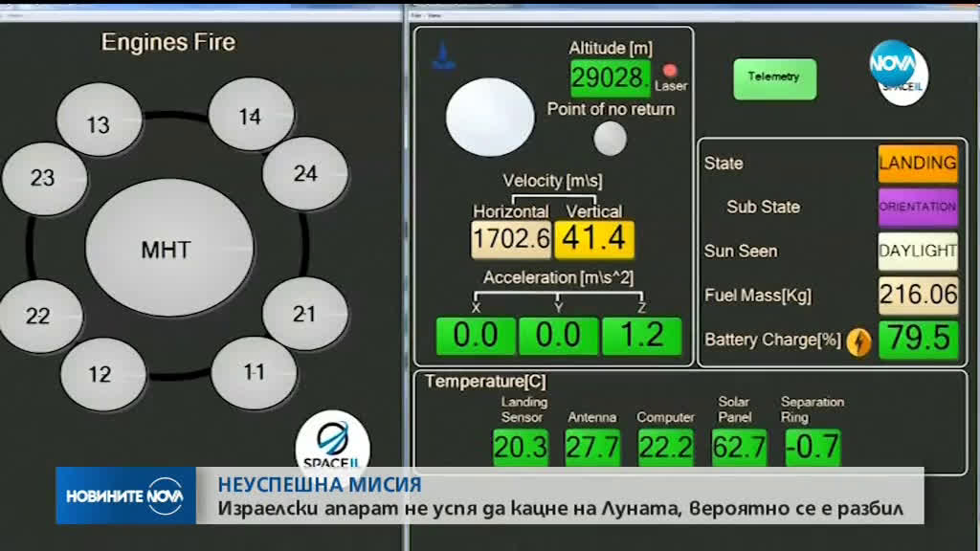
Task: Click the Sub State label
Action: [763, 207]
